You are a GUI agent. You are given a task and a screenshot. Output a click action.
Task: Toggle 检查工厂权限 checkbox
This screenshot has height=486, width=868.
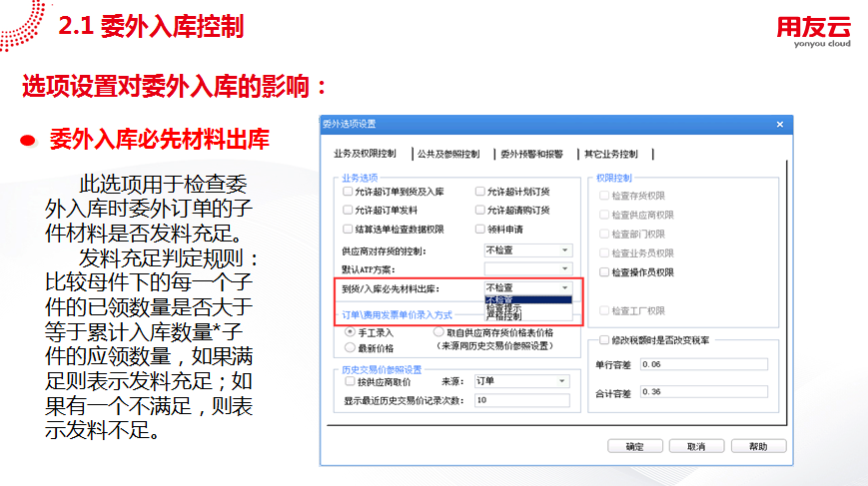[x=604, y=310]
